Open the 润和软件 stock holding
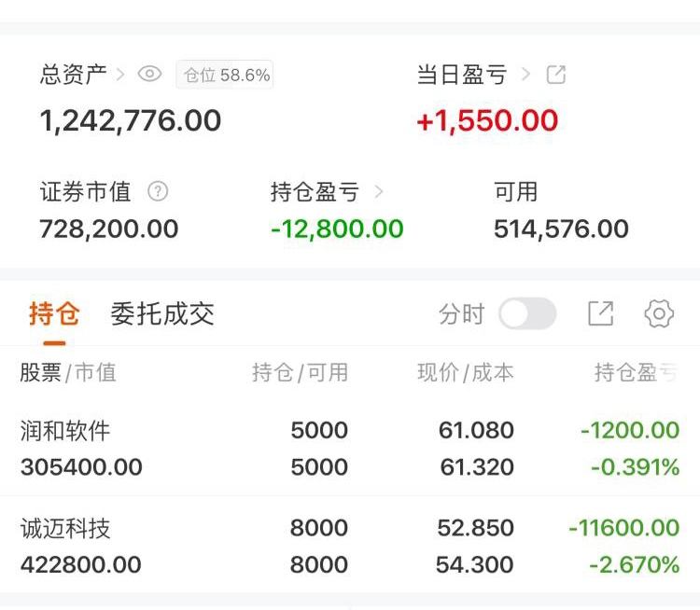Image resolution: width=700 pixels, height=610 pixels. (x=65, y=430)
